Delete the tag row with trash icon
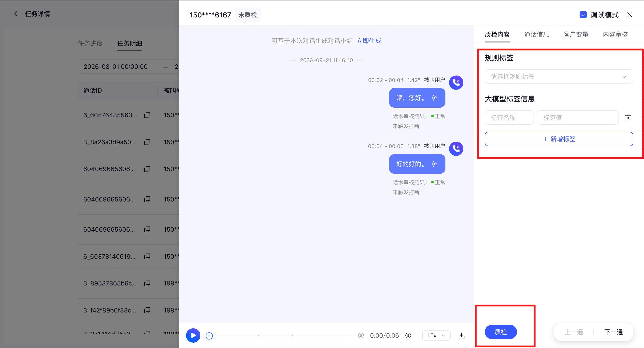The height and width of the screenshot is (348, 644). [628, 117]
